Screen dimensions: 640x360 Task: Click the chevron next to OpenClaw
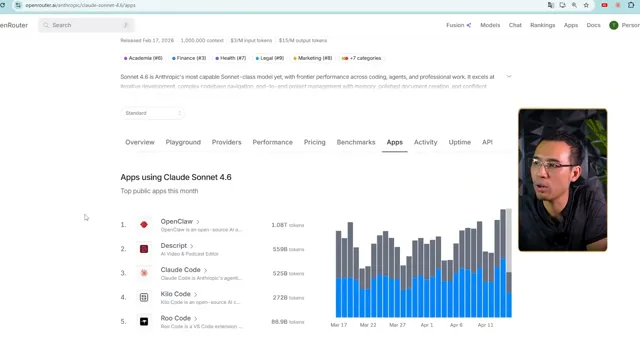[x=198, y=222]
